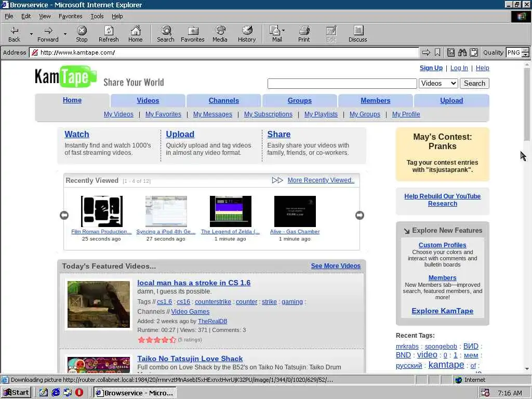Open the Discuss toolbar button

[x=357, y=34]
